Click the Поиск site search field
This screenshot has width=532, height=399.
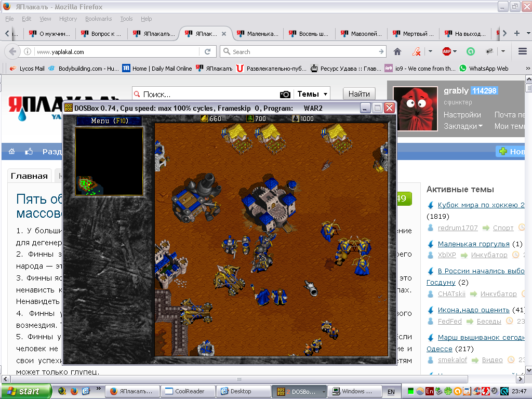(206, 95)
